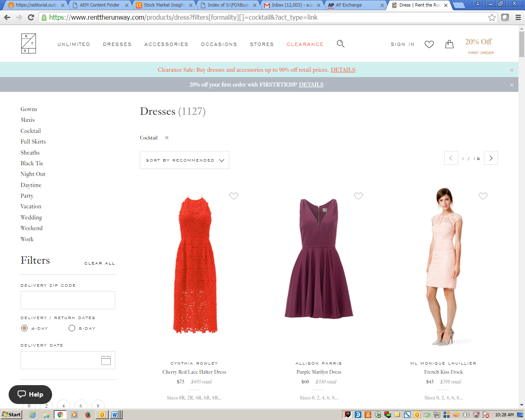The width and height of the screenshot is (525, 420).
Task: Click Sign In
Action: 403,44
